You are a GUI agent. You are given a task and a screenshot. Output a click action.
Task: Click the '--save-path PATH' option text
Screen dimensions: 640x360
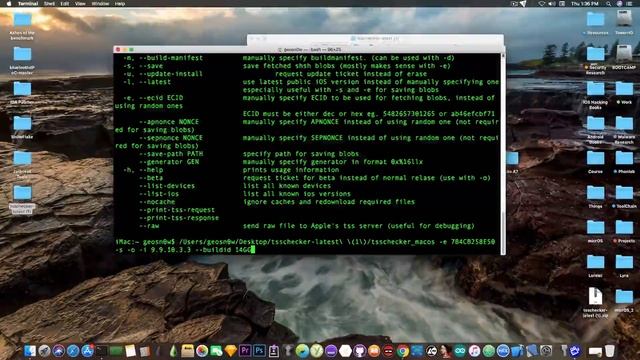[x=171, y=154]
